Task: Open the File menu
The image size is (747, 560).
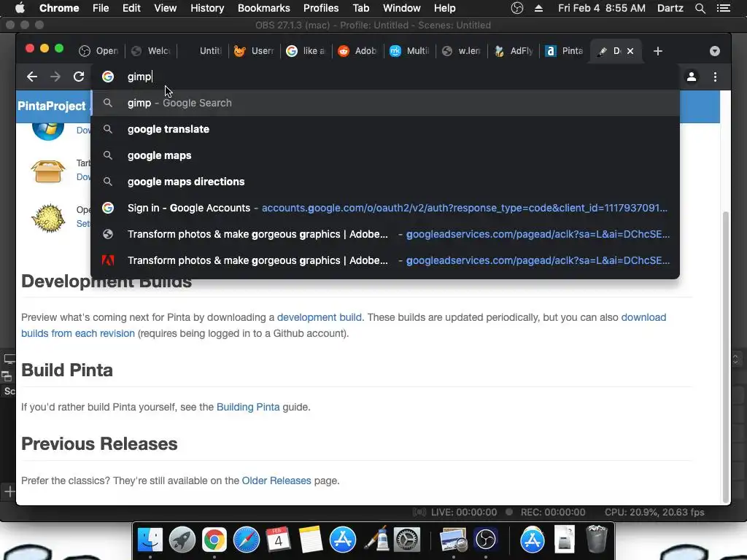Action: pos(101,8)
